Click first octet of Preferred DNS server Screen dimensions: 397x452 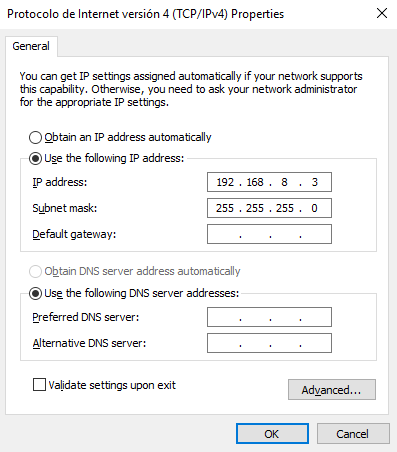[x=225, y=317]
